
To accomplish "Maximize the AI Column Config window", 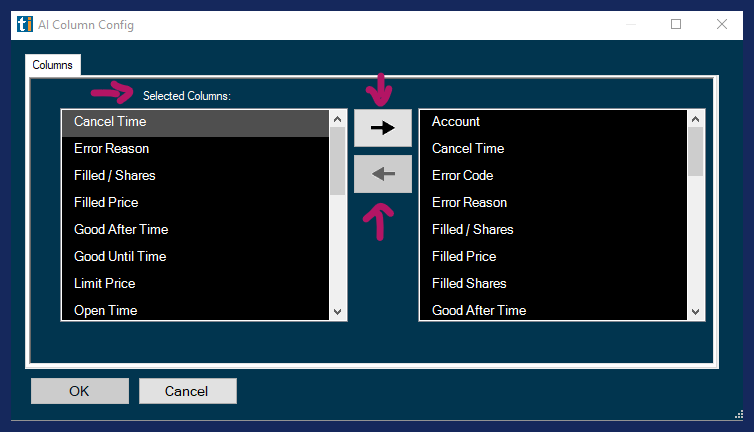I will click(676, 24).
